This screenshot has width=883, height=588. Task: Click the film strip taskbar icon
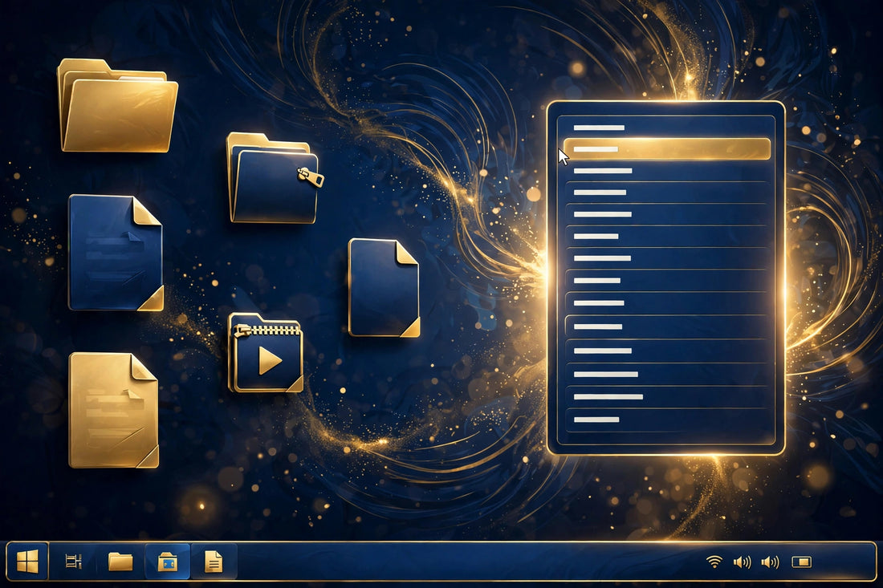click(74, 562)
